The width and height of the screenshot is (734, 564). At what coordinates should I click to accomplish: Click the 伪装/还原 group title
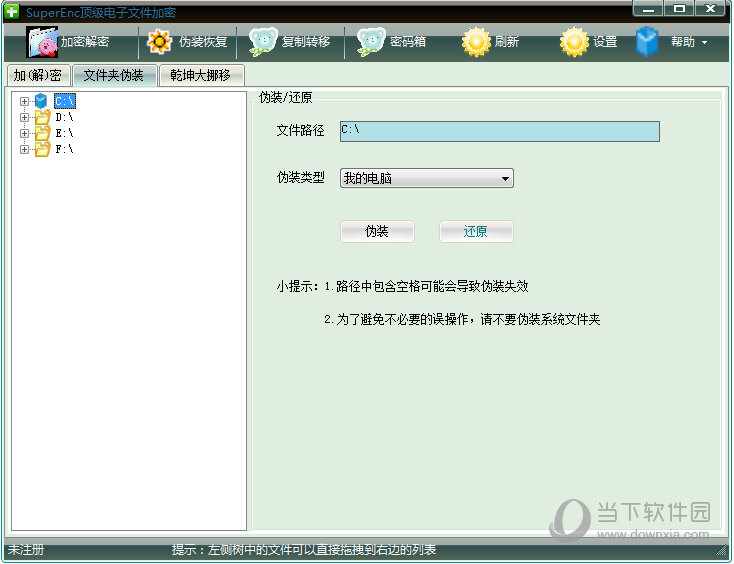(x=286, y=97)
